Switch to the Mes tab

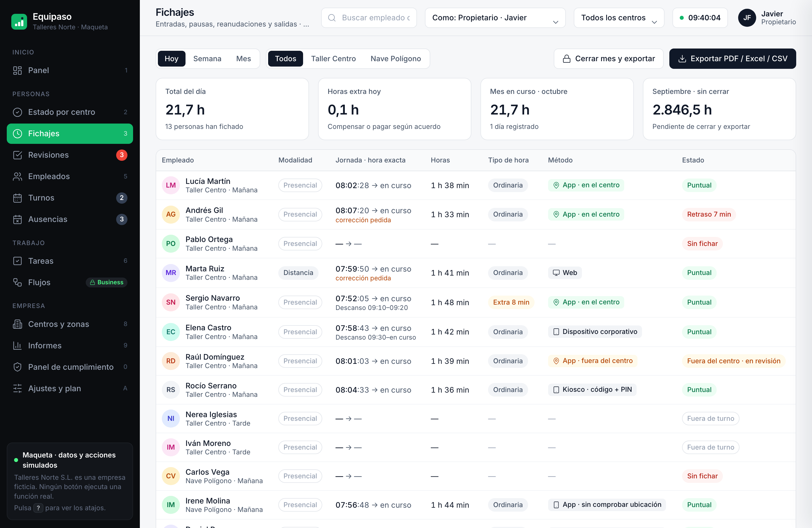(x=243, y=59)
